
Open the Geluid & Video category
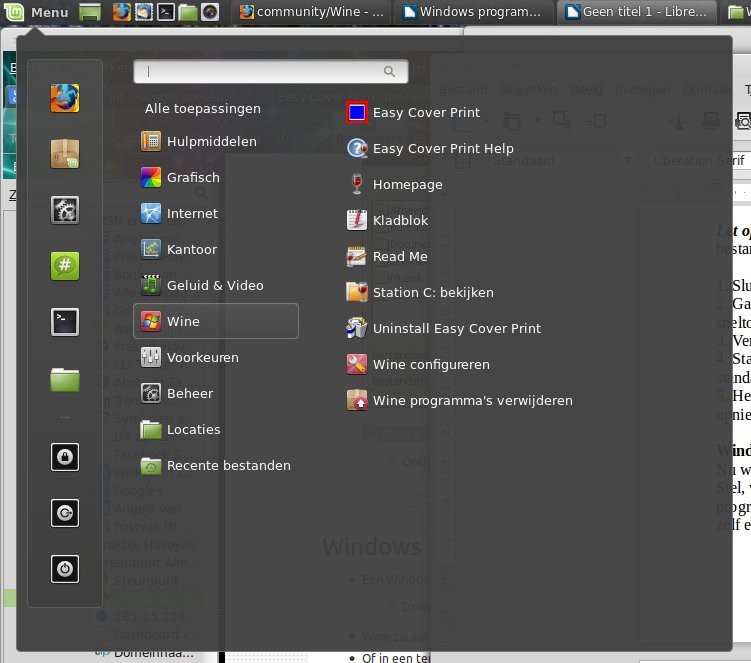coord(216,285)
